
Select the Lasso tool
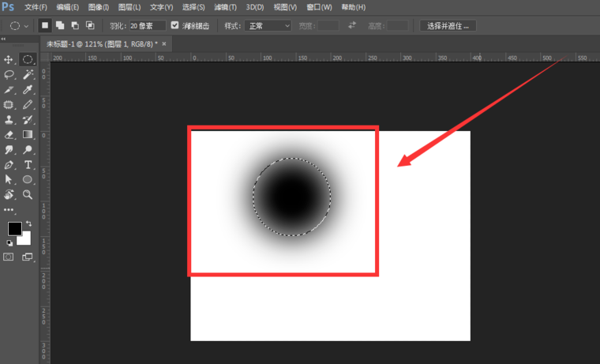pyautogui.click(x=9, y=74)
